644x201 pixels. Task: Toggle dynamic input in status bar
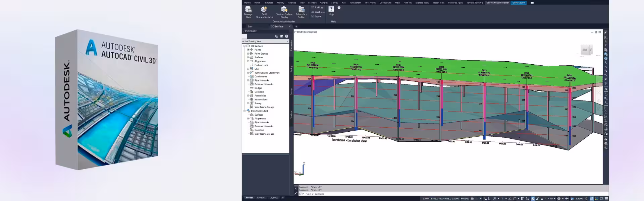point(485,198)
